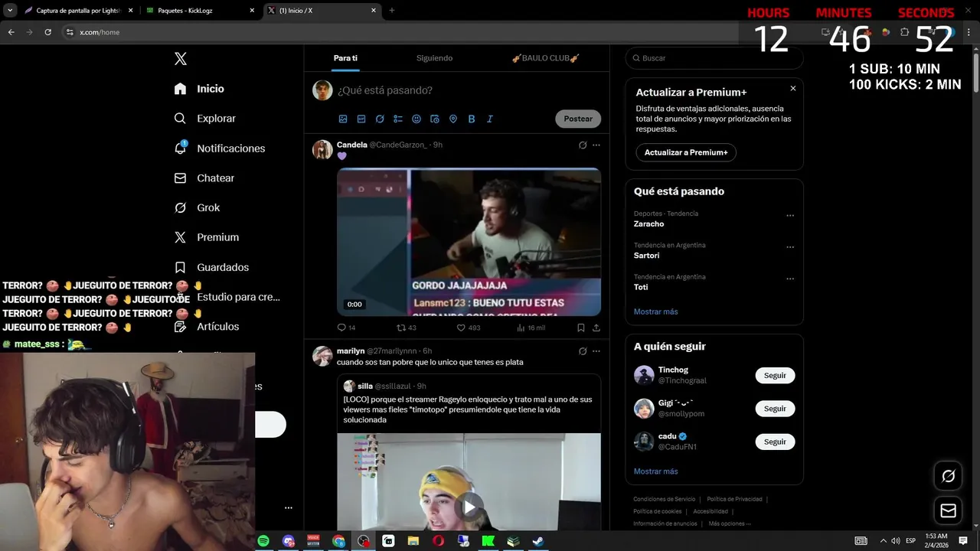Open Spotify from the taskbar
This screenshot has width=980, height=551.
pos(263,541)
